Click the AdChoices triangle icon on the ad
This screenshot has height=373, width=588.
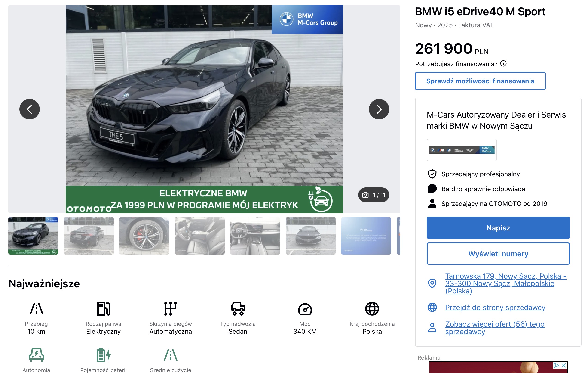point(556,365)
